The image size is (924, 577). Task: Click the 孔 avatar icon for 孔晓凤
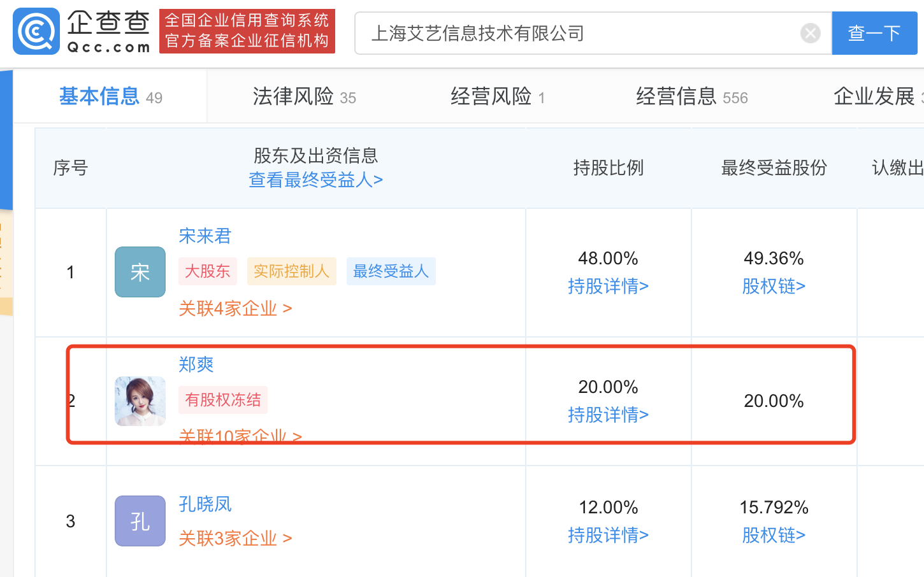tap(140, 521)
